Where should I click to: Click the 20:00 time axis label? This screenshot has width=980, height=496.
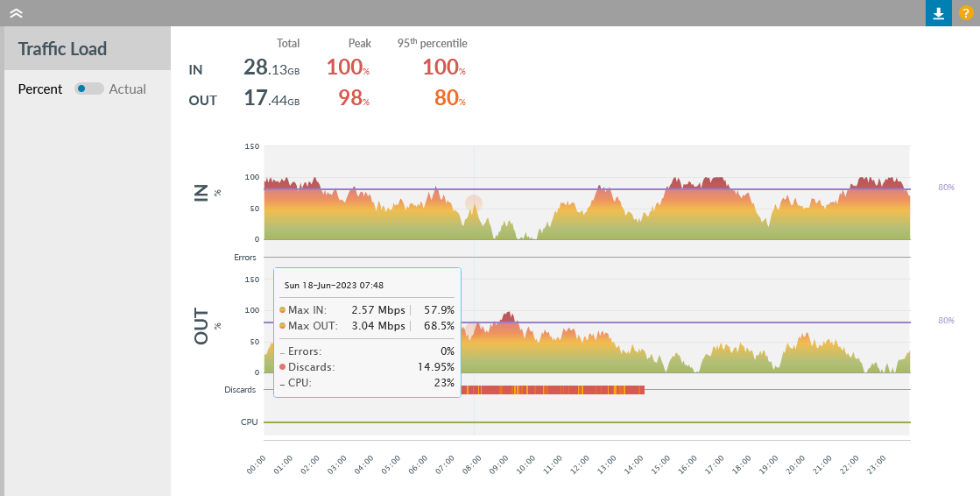(793, 464)
